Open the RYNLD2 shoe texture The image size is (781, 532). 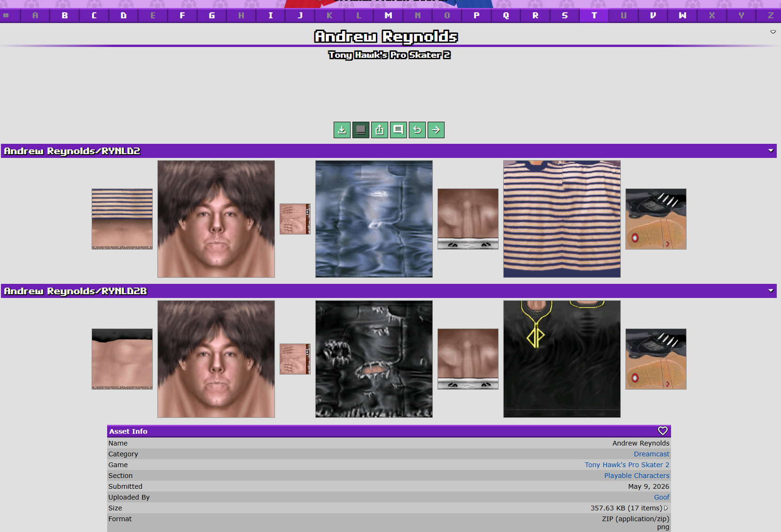click(x=656, y=219)
